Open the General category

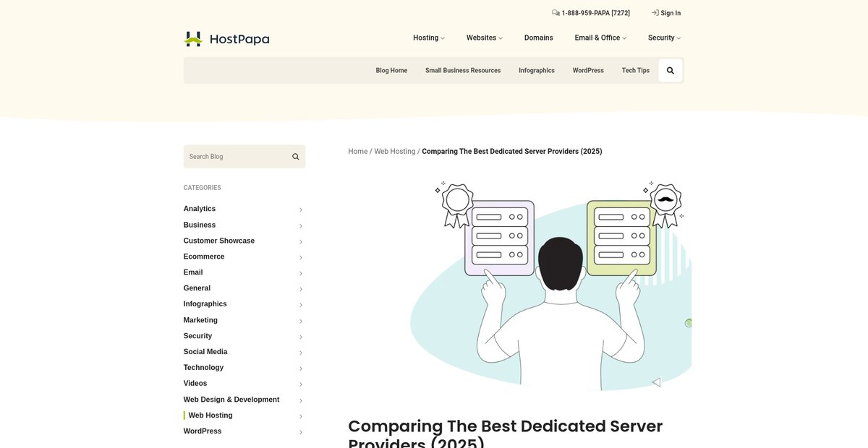click(197, 288)
